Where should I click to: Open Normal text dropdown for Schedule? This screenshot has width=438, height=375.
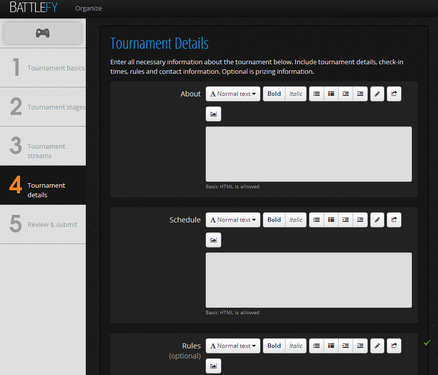tap(233, 220)
